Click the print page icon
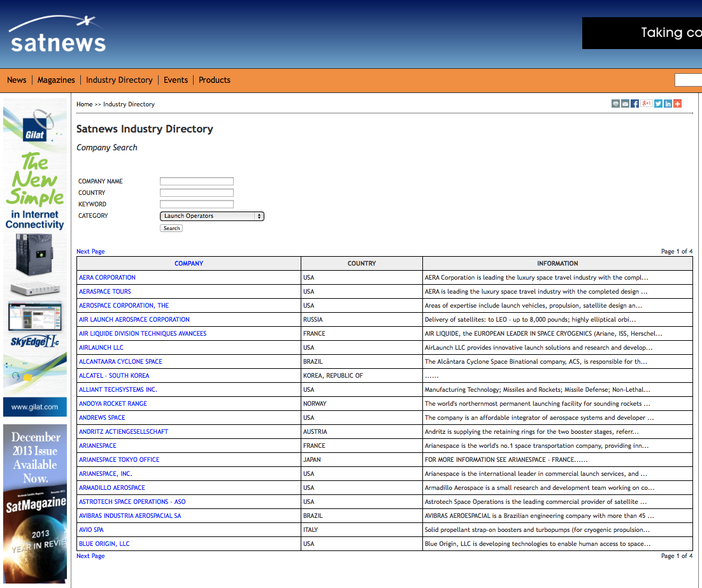Image resolution: width=702 pixels, height=588 pixels. pyautogui.click(x=615, y=103)
